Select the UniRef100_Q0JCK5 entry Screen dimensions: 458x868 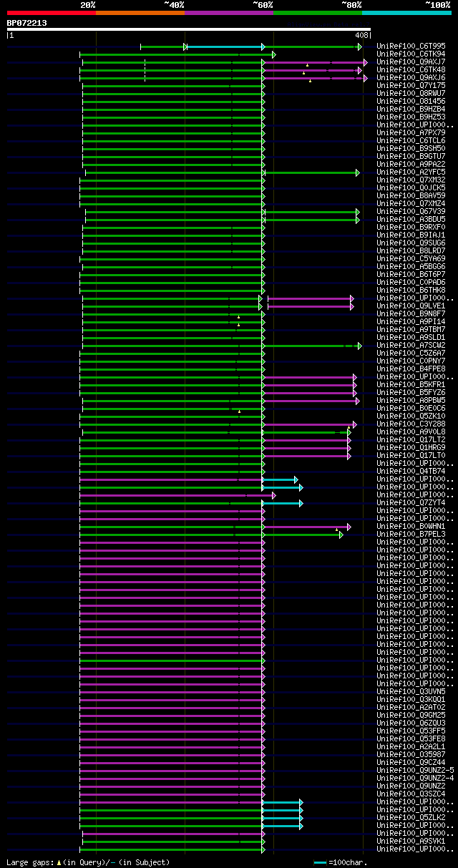(x=411, y=187)
